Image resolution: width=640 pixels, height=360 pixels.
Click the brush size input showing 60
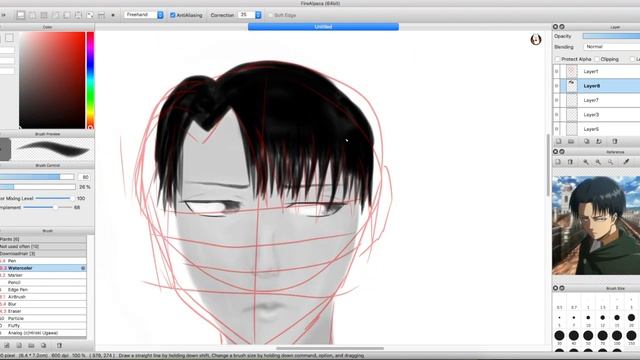point(84,177)
